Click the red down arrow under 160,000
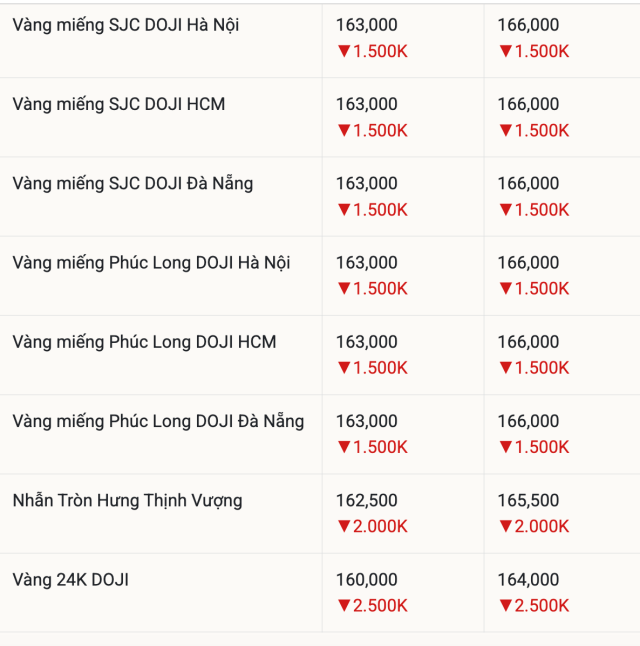The height and width of the screenshot is (646, 640). click(x=344, y=606)
